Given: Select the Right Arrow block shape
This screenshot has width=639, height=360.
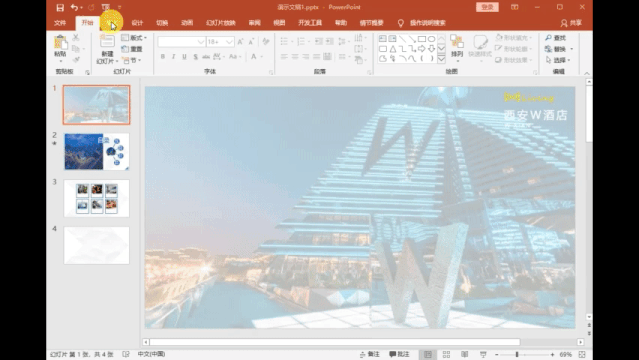Looking at the screenshot, I should tap(422, 49).
